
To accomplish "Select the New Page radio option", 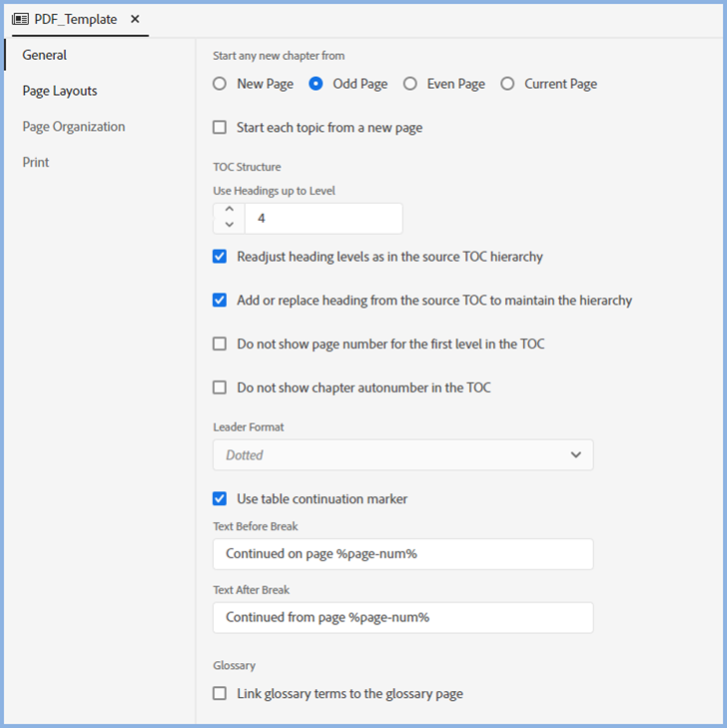I will coord(220,84).
